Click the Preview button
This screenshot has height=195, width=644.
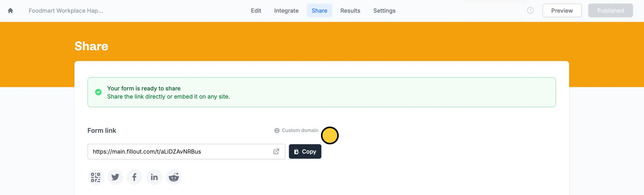tap(562, 11)
